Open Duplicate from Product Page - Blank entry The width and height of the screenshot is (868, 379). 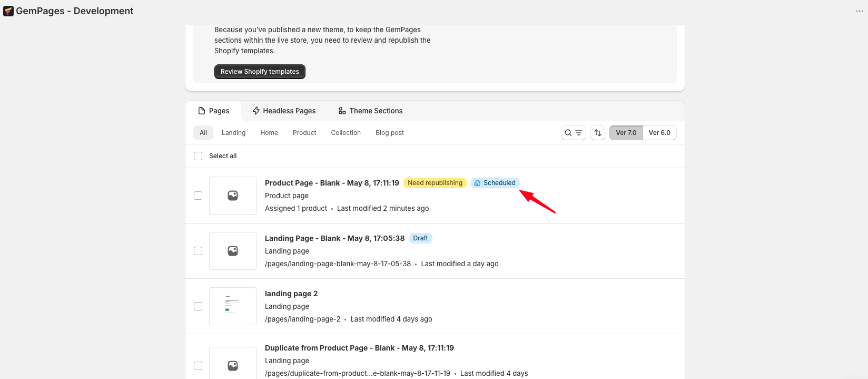point(359,348)
